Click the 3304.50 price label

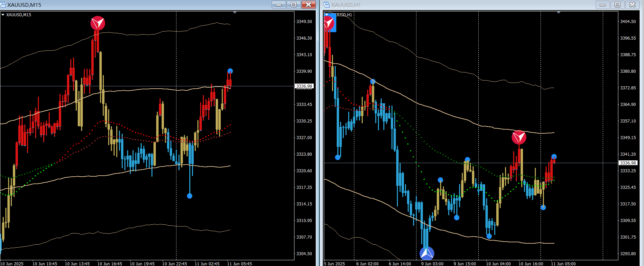[x=304, y=253]
